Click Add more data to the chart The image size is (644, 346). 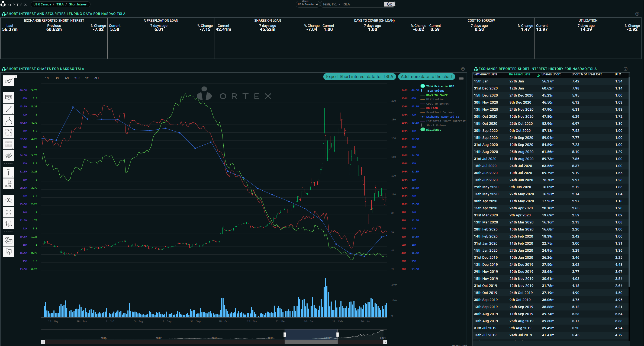click(426, 77)
